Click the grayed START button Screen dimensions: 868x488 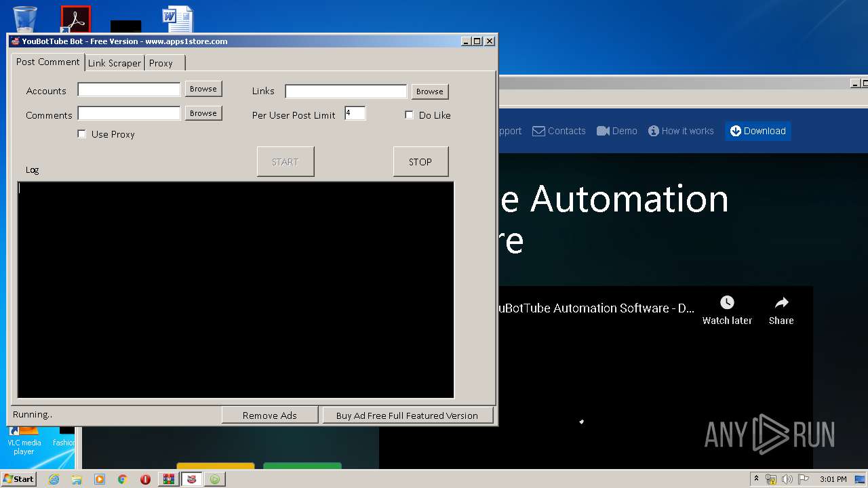(x=285, y=162)
